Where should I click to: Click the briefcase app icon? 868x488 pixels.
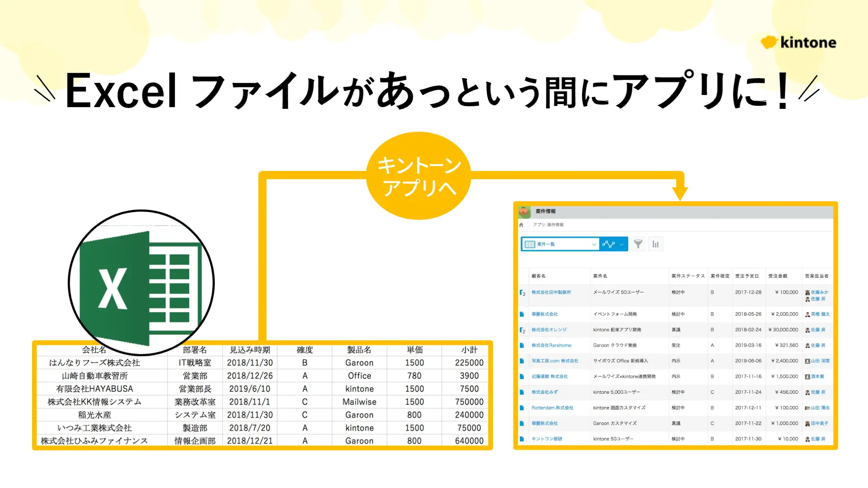524,211
